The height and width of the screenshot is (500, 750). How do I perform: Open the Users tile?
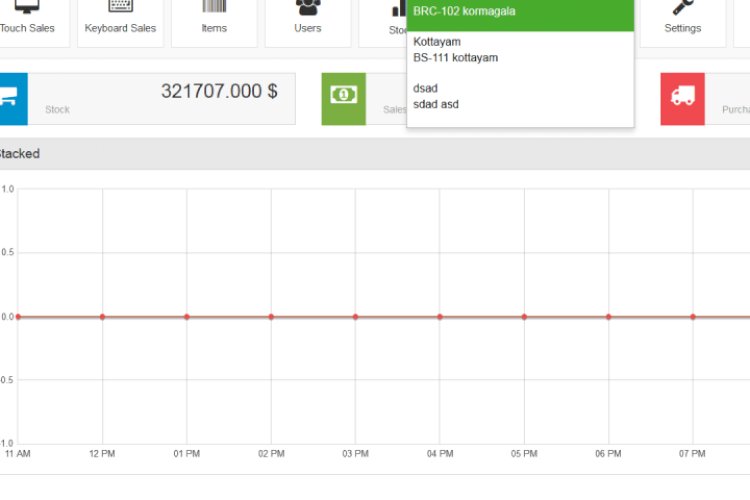pyautogui.click(x=308, y=21)
